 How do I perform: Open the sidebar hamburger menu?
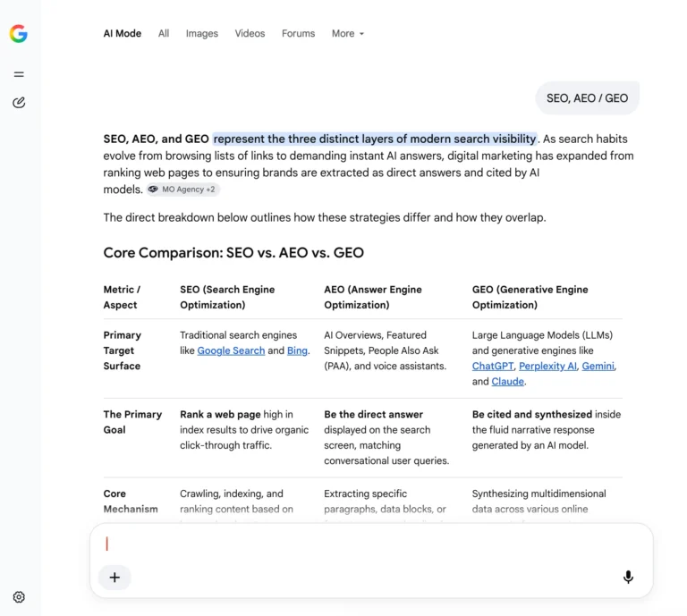tap(19, 74)
